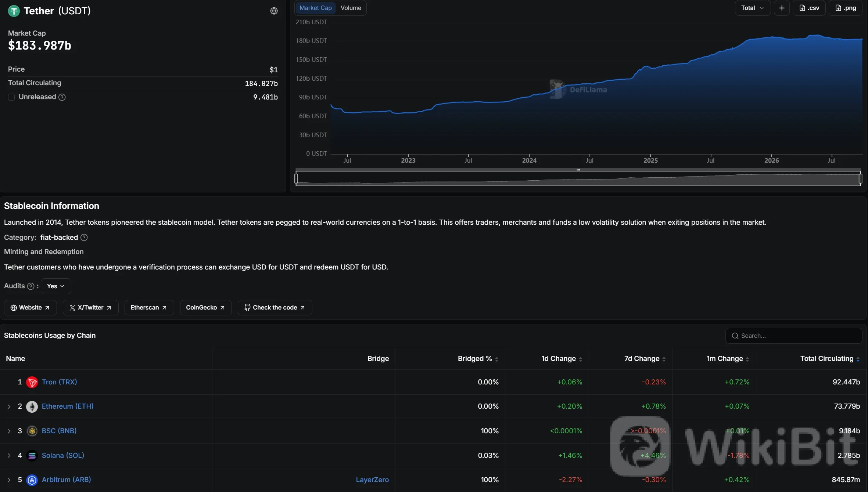Open the Tron chain logo icon
868x492 pixels.
(x=32, y=382)
